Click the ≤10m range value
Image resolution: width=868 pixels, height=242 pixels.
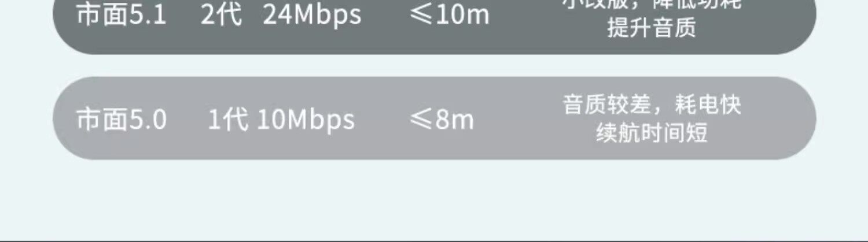pos(450,16)
